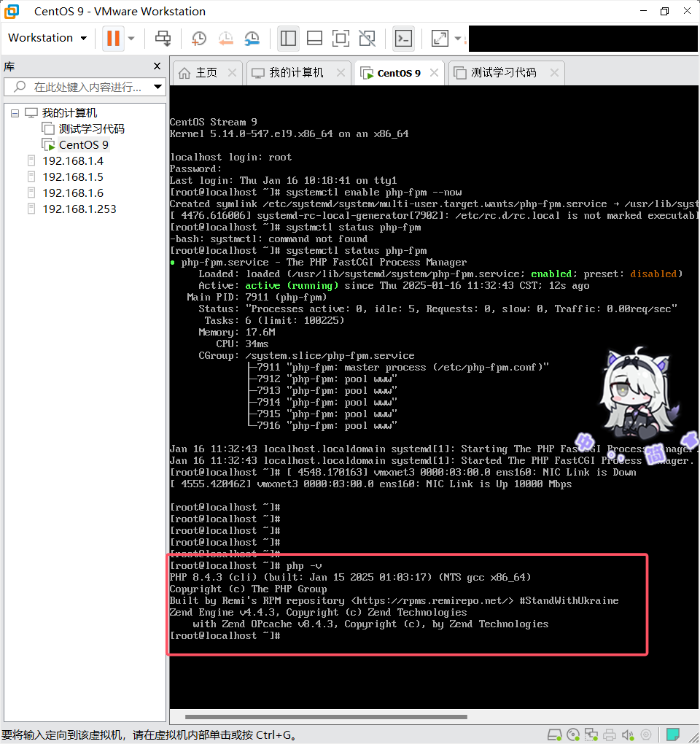Viewport: 700px width, 744px height.
Task: Select remote host 192.168.1.4
Action: pos(73,161)
